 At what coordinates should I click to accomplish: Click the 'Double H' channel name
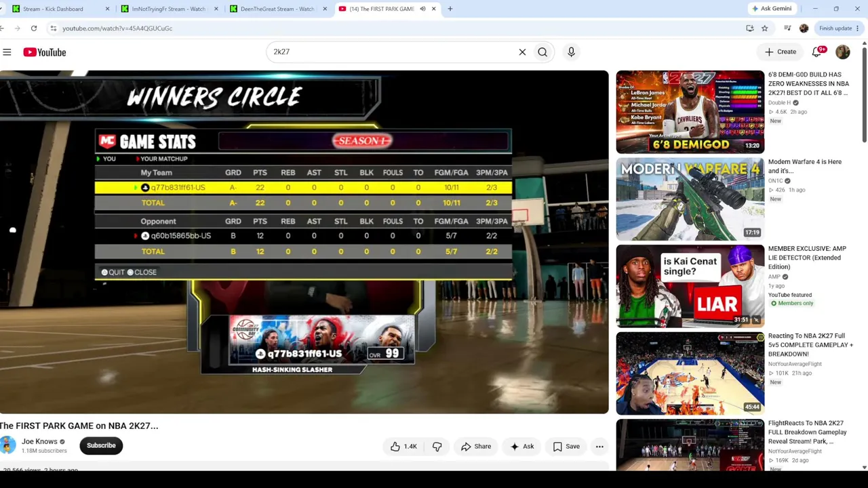coord(779,103)
